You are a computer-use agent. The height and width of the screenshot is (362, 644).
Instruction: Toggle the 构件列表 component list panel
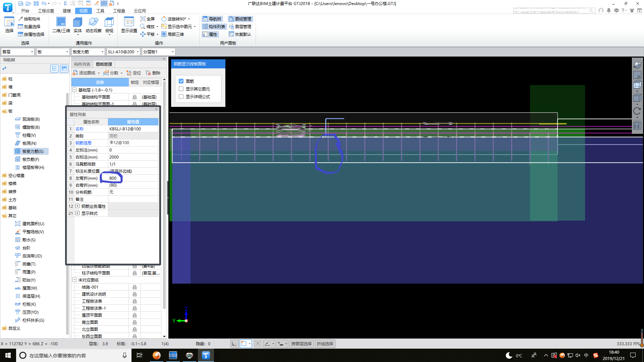tap(214, 26)
